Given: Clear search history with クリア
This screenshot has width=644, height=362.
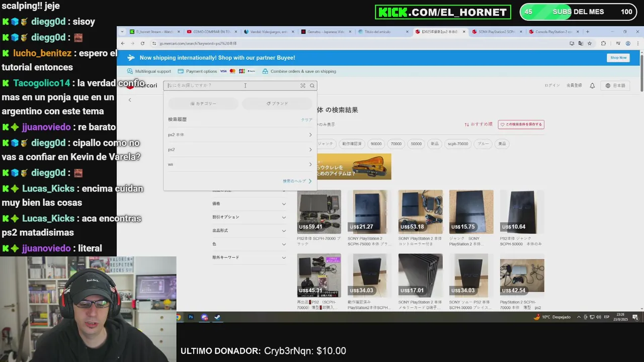Looking at the screenshot, I should [307, 120].
